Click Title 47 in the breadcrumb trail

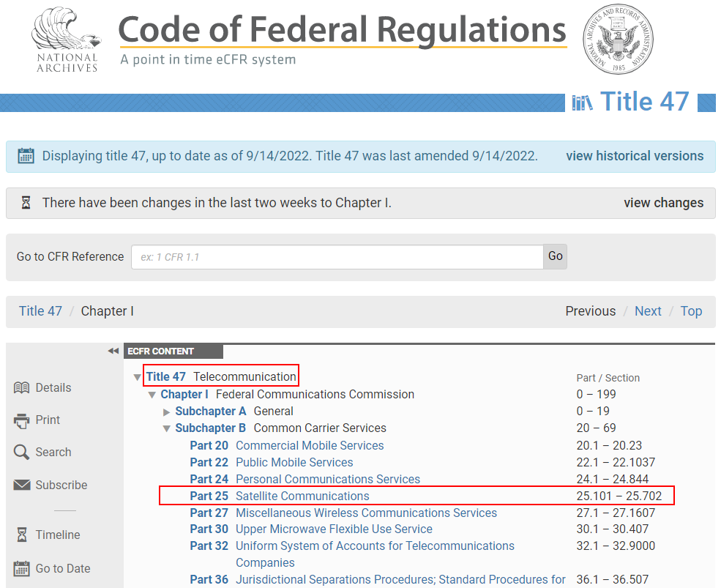[40, 310]
